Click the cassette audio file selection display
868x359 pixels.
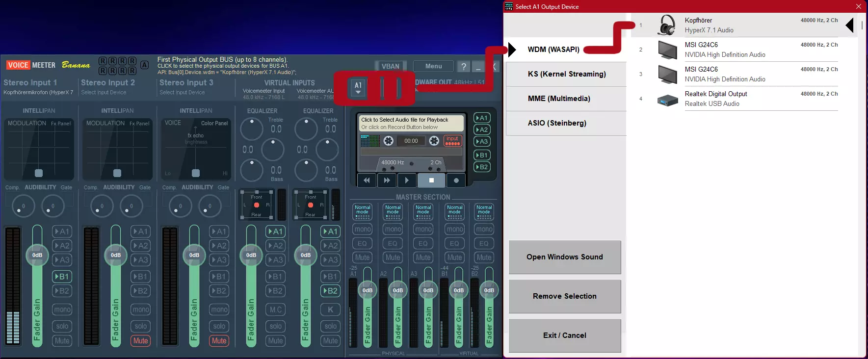pyautogui.click(x=412, y=123)
